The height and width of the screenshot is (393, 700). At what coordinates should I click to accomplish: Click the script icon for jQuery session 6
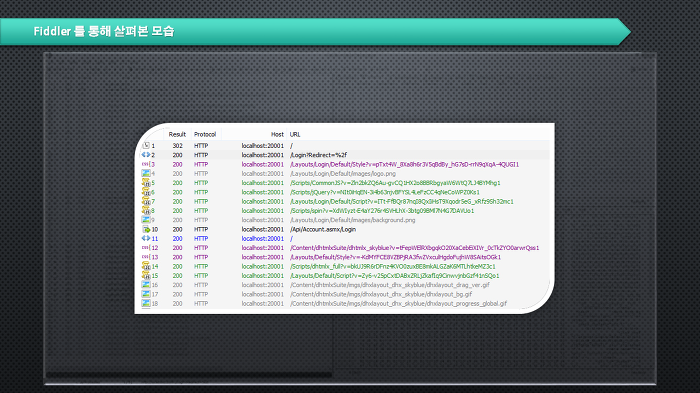146,192
